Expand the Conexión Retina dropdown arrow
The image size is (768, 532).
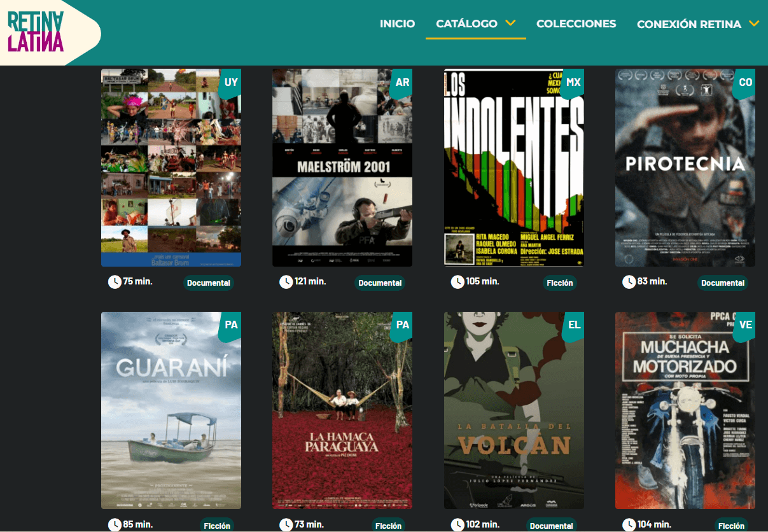click(x=754, y=24)
